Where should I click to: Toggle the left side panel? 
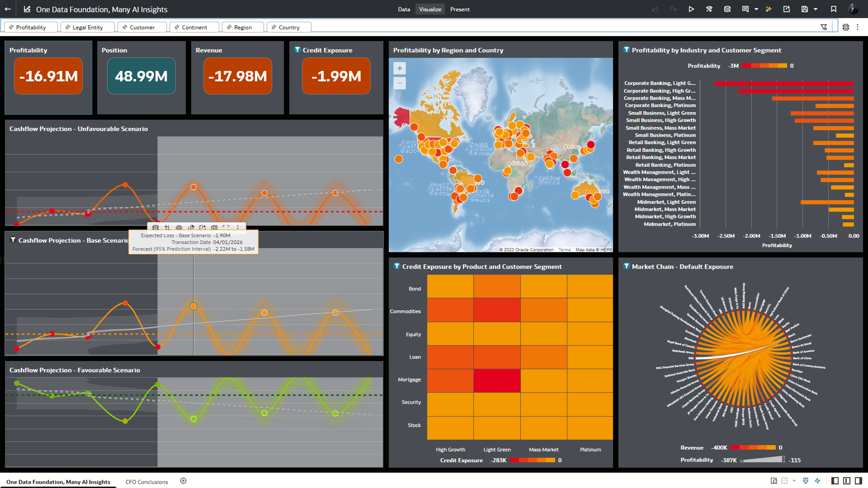point(835,481)
